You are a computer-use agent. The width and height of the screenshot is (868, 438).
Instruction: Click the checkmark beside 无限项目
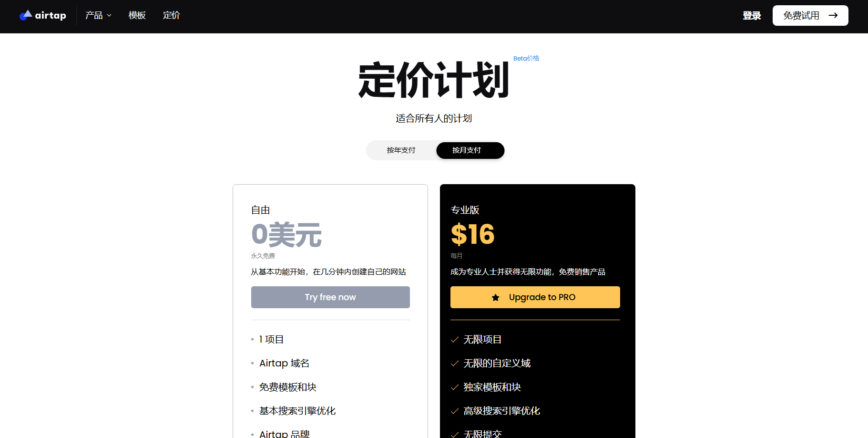pyautogui.click(x=455, y=340)
